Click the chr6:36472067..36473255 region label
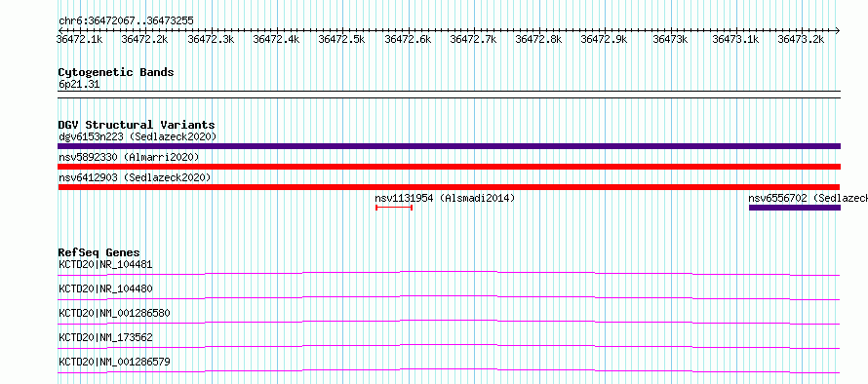The width and height of the screenshot is (868, 384). [x=126, y=21]
